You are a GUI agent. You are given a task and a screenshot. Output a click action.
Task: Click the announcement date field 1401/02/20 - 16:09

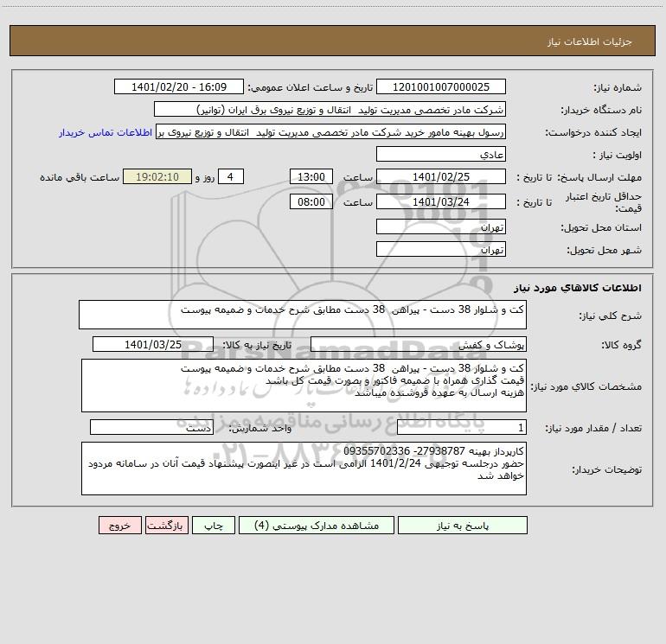coord(179,86)
